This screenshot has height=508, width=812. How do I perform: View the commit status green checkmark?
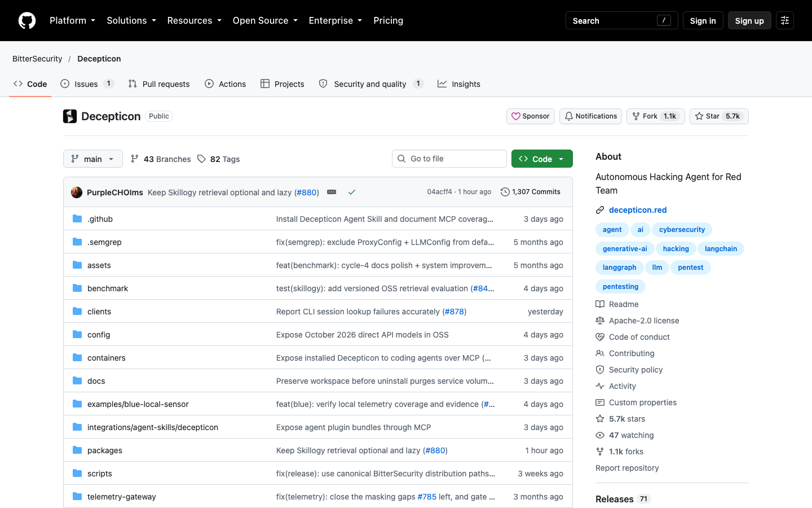tap(352, 192)
